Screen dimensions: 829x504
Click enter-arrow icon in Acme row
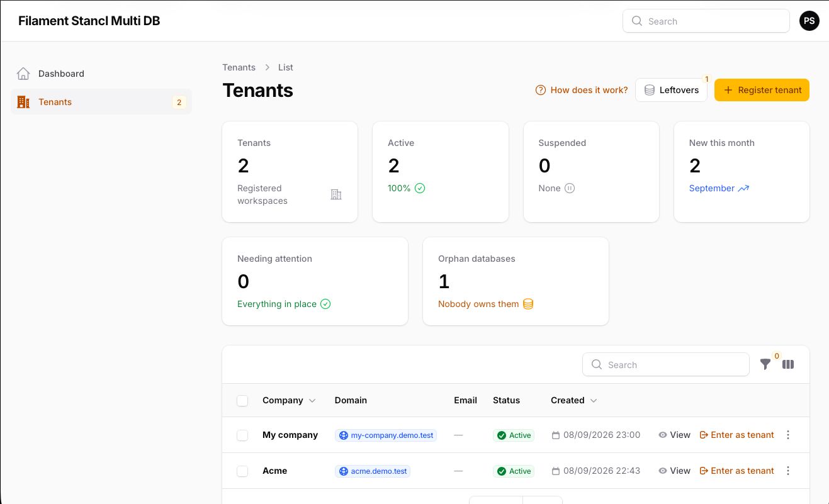(x=704, y=471)
